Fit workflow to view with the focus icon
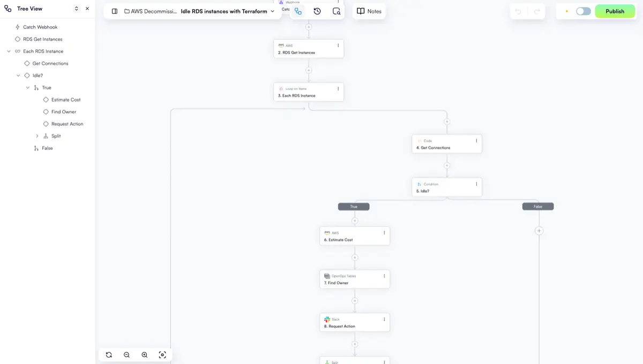 pos(162,354)
